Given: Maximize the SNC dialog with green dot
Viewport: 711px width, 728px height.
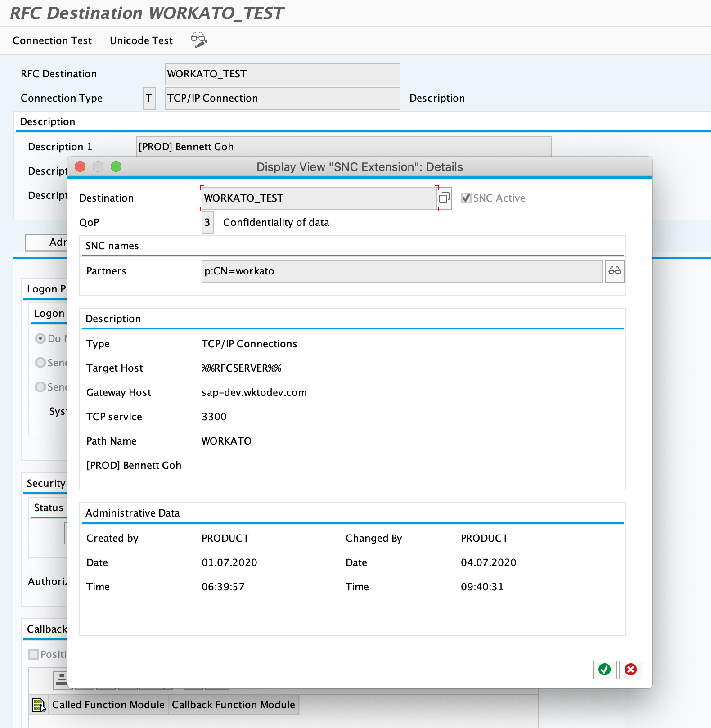Looking at the screenshot, I should pyautogui.click(x=116, y=166).
